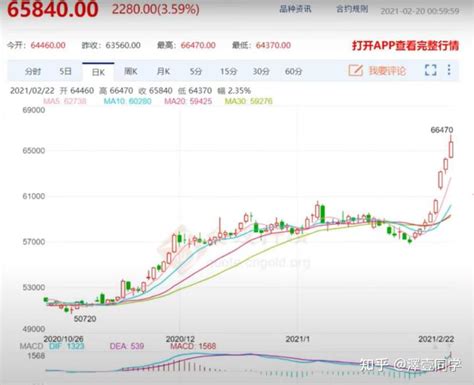Screen dimensions: 474x385
Task: Click the MA20 59425 legend label
Action: [188, 101]
